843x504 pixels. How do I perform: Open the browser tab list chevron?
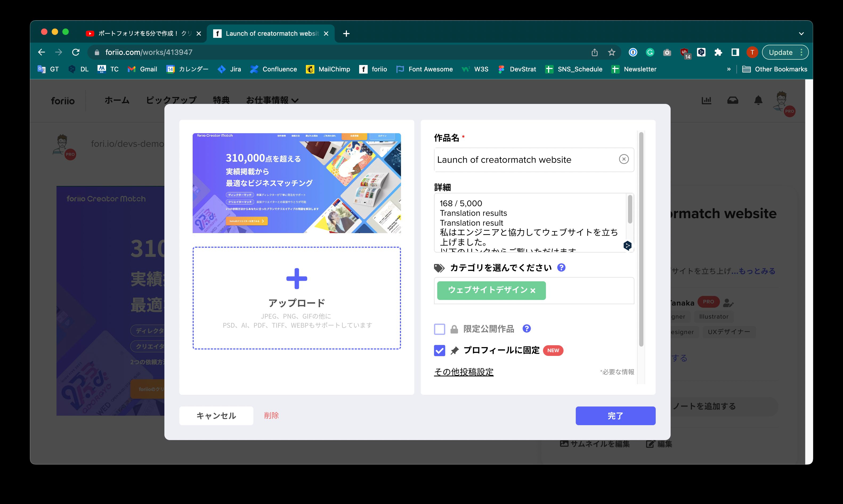coord(801,34)
